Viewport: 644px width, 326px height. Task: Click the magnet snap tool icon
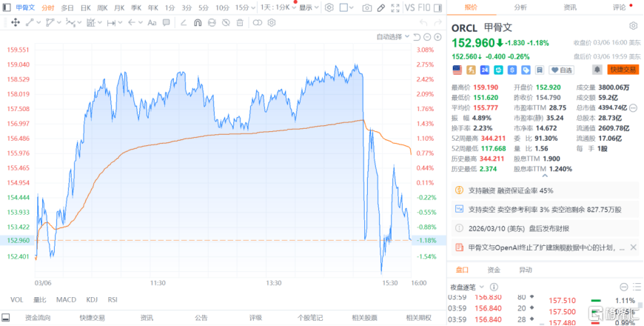coord(198,23)
